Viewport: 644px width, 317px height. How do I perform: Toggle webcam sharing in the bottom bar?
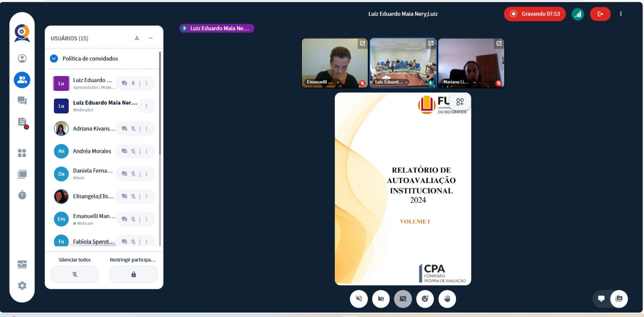381,299
